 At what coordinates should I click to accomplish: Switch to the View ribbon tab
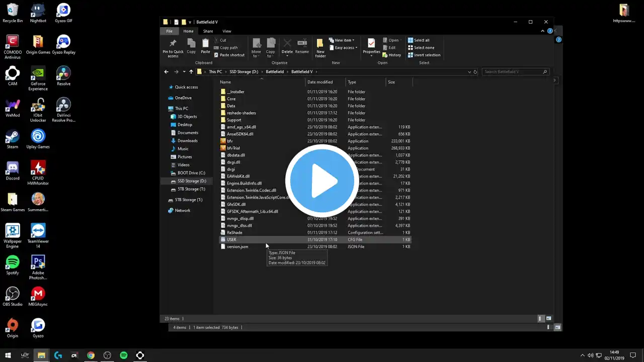pyautogui.click(x=227, y=31)
